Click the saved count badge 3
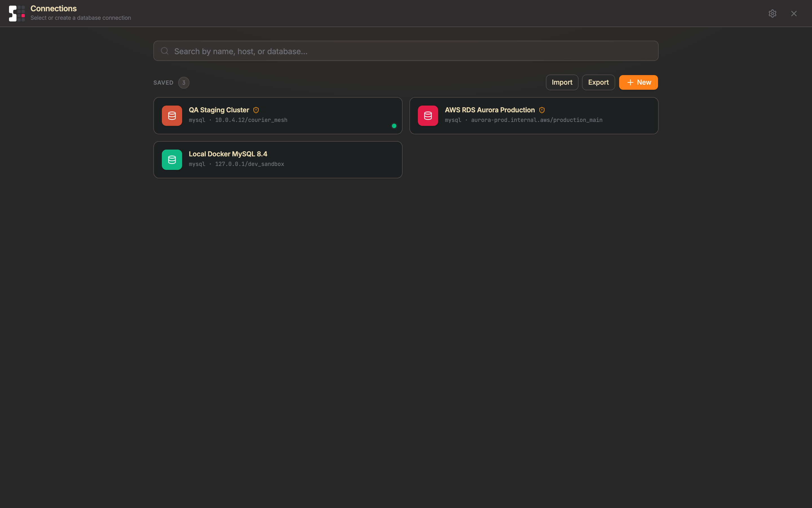812x508 pixels. click(x=184, y=83)
